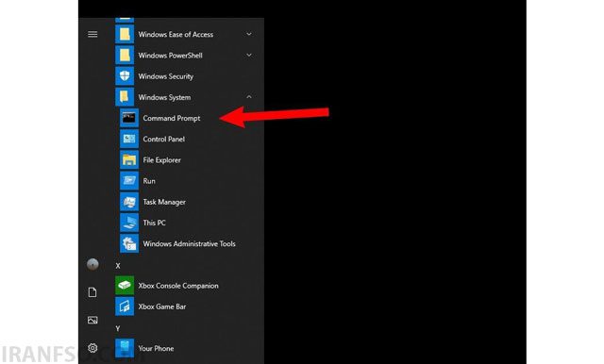Select Windows Ease of Access label

tap(176, 34)
